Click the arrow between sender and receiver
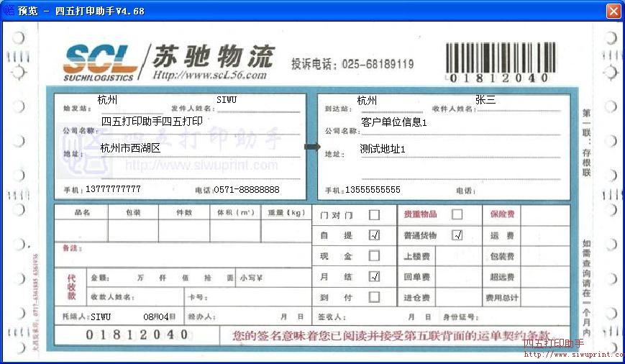Viewport: 625px width, 364px height. pyautogui.click(x=311, y=147)
